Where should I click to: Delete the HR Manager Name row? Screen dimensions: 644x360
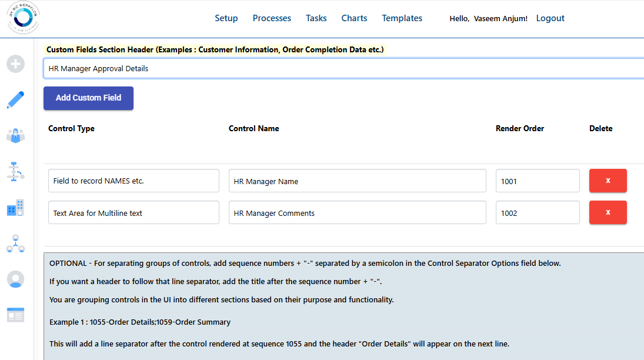coord(608,181)
